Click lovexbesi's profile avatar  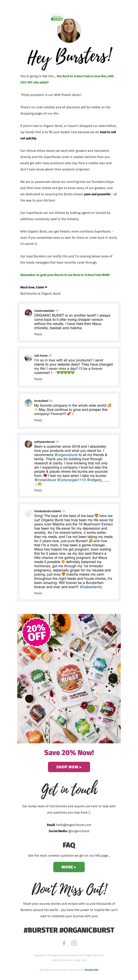(28, 403)
